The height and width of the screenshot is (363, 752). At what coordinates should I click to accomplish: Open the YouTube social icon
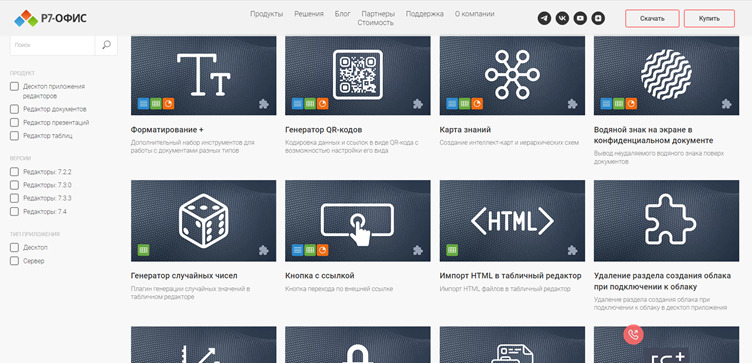click(580, 19)
